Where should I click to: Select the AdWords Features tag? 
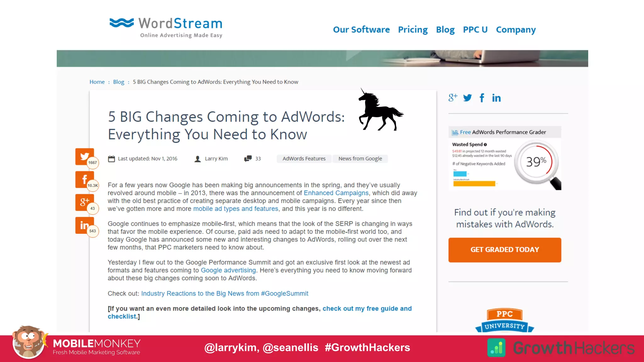point(304,159)
